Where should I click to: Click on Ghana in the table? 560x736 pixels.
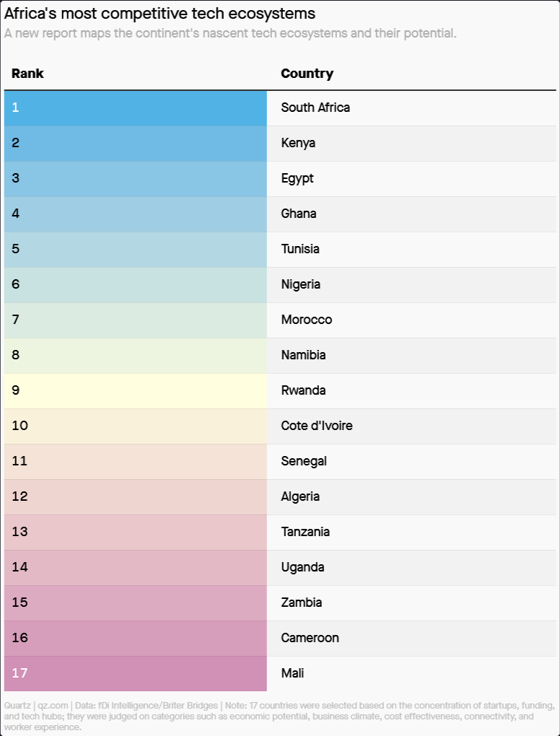(x=299, y=214)
